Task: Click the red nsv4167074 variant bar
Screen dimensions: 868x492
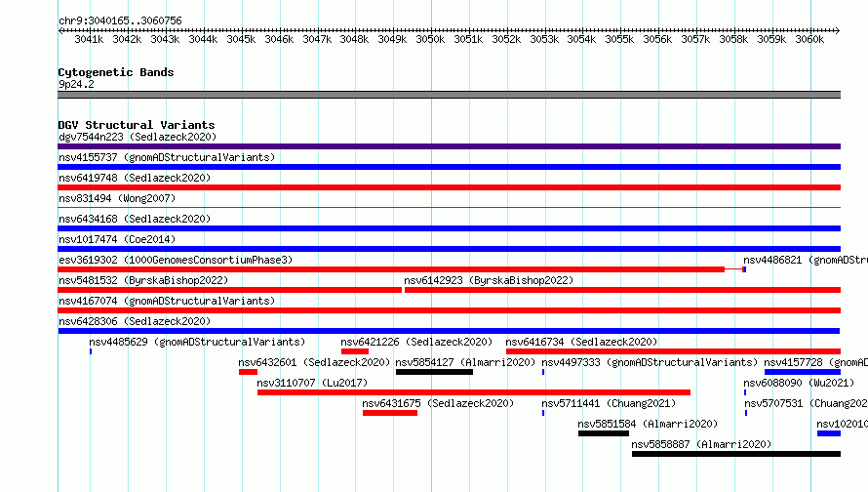Action: tap(449, 310)
